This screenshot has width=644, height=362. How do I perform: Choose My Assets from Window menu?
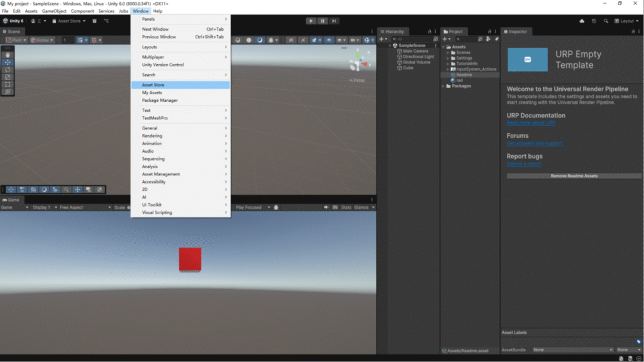click(x=180, y=93)
